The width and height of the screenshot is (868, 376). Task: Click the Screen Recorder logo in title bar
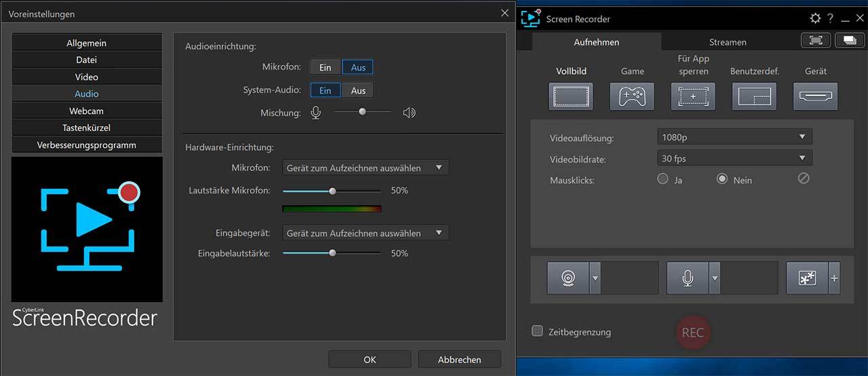pos(530,18)
